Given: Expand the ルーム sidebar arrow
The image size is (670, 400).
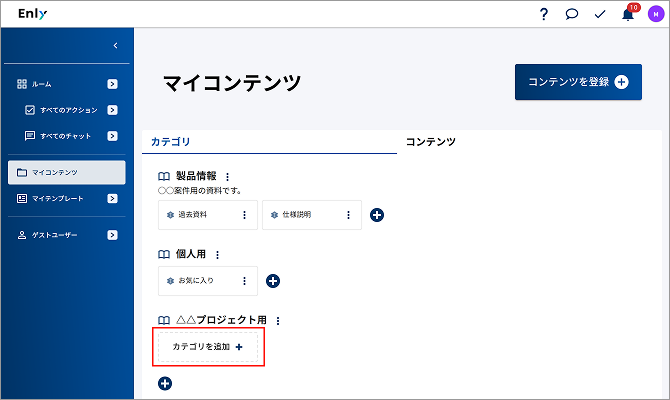Looking at the screenshot, I should coord(112,84).
